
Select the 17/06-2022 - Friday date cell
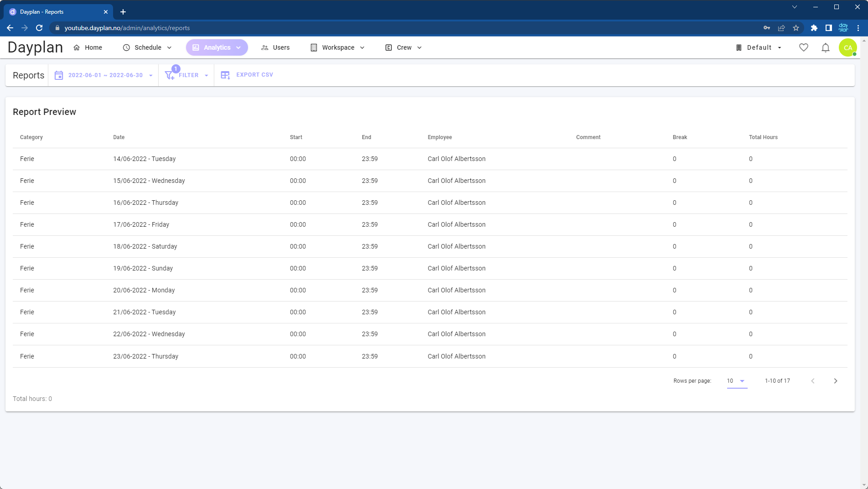pyautogui.click(x=141, y=224)
